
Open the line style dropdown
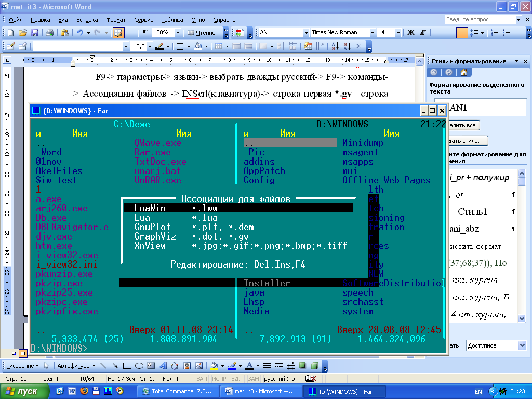click(126, 46)
